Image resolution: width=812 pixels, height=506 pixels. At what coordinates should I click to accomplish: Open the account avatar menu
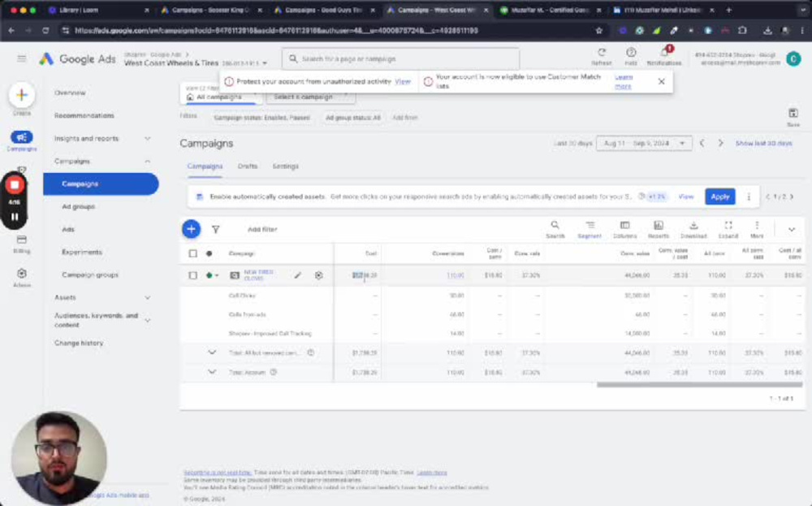point(793,59)
